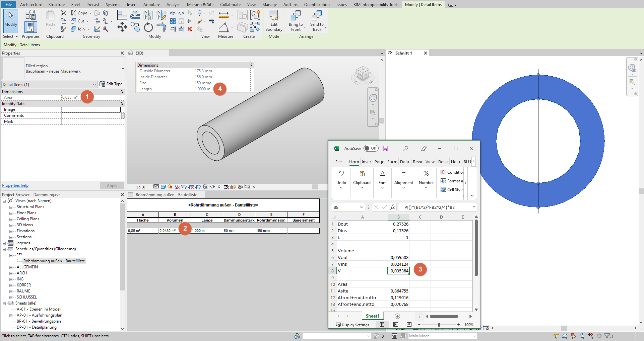
Task: Collapse the Identity Data properties section
Action: tap(122, 104)
